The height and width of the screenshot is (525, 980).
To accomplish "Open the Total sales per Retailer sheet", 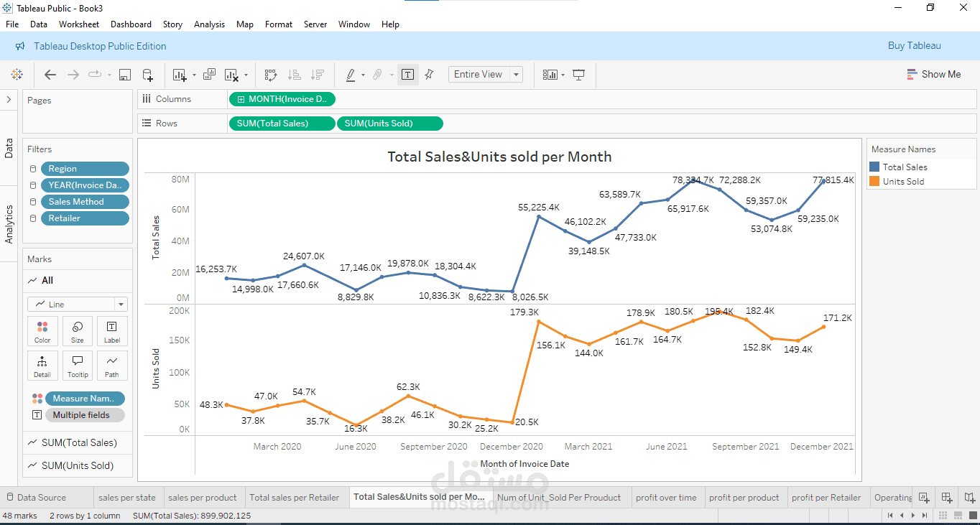I will point(295,497).
